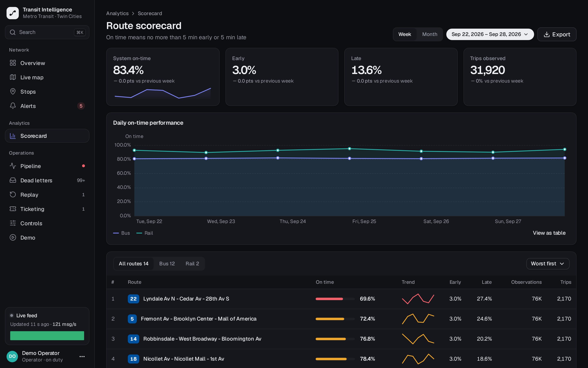
Task: Open the Overview grid icon
Action: pos(13,63)
